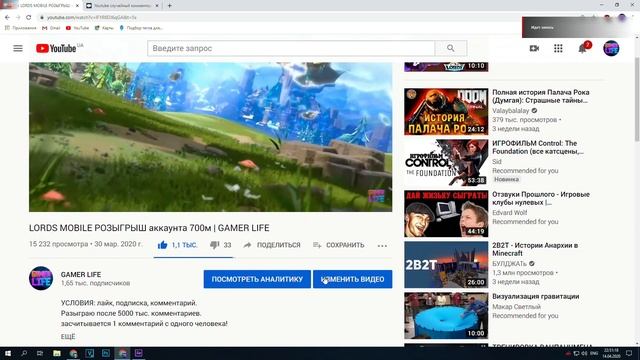Open the Визуализация гравитации thumbnail

tap(446, 316)
